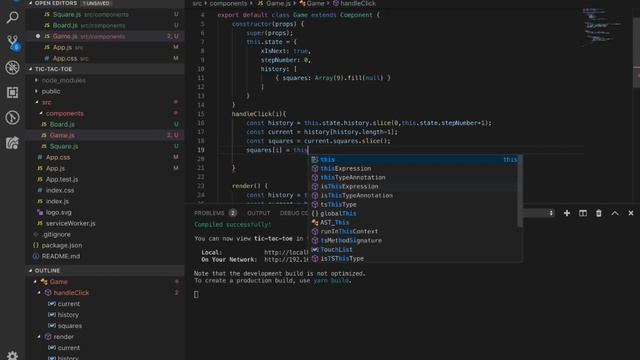This screenshot has width=640, height=360.
Task: Open Board.js from Open Editors
Action: pos(105,25)
